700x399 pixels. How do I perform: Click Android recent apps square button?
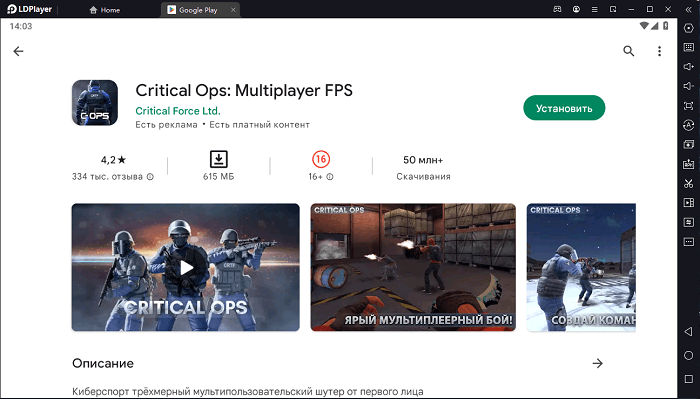689,379
